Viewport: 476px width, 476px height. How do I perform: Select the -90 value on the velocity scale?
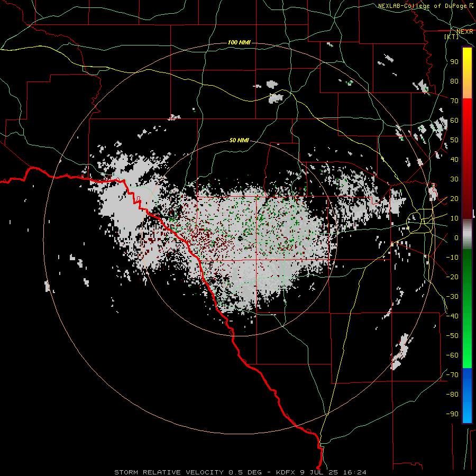point(452,414)
